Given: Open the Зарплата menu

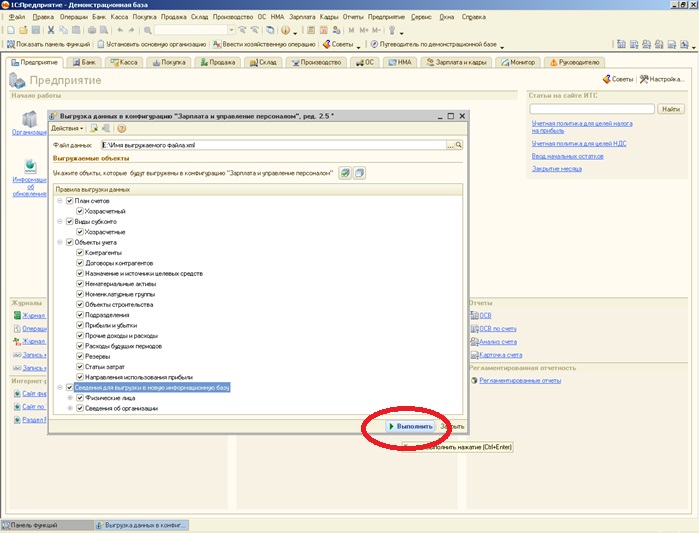Looking at the screenshot, I should [302, 17].
